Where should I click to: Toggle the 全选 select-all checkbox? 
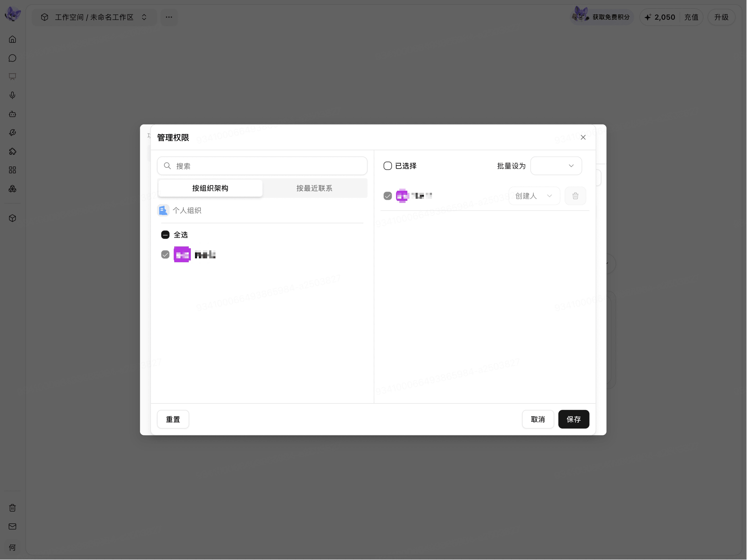click(x=165, y=235)
